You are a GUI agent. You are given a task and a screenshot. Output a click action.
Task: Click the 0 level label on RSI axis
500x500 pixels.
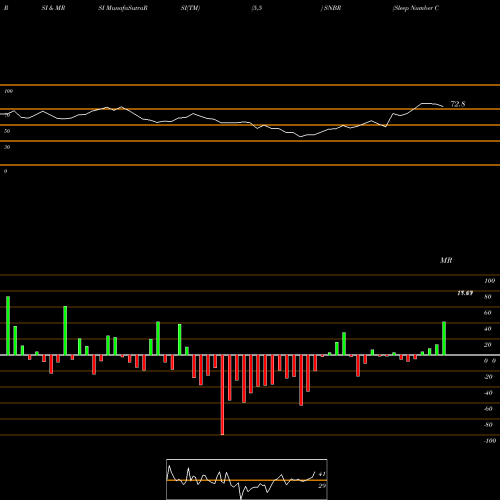coord(5,171)
